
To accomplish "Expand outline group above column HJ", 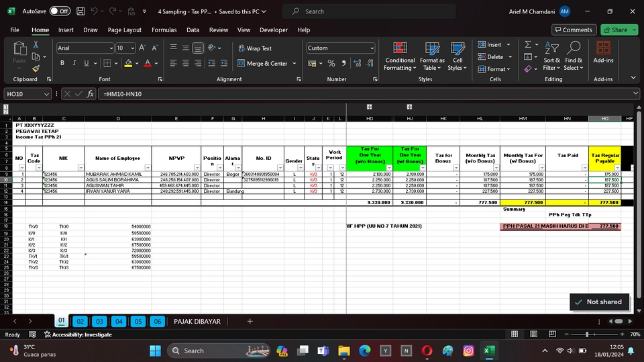I will tap(409, 107).
